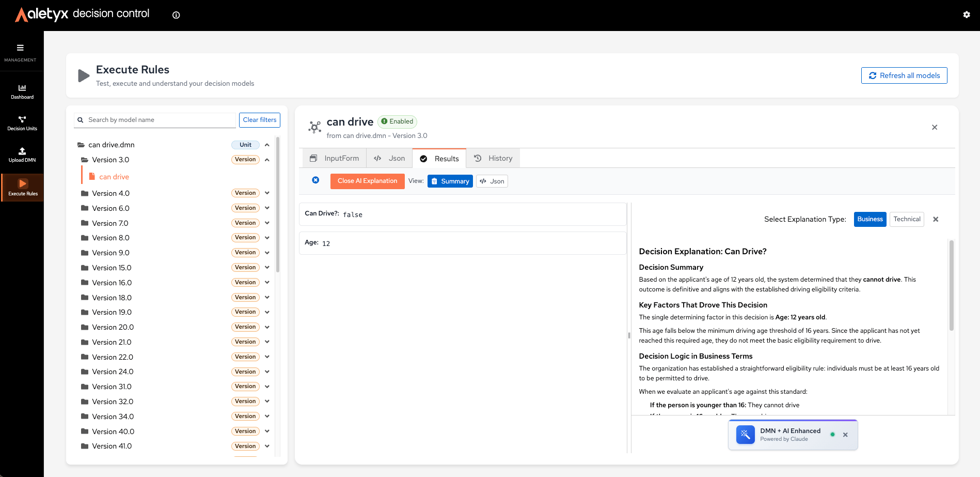Expand Version 18.0 chevron
Screen dimensions: 980x477
tap(267, 298)
